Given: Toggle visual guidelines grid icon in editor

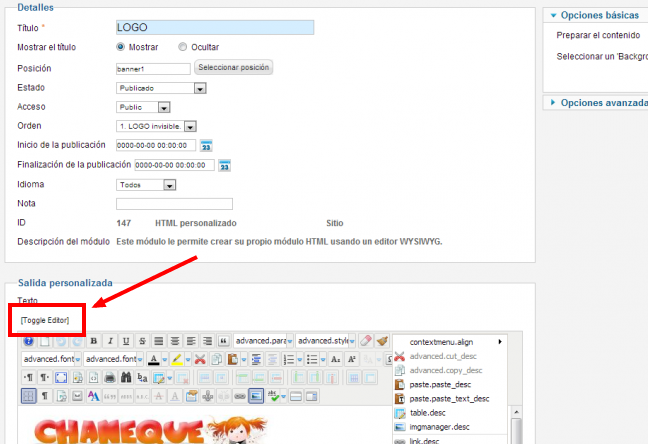Looking at the screenshot, I should point(29,396).
